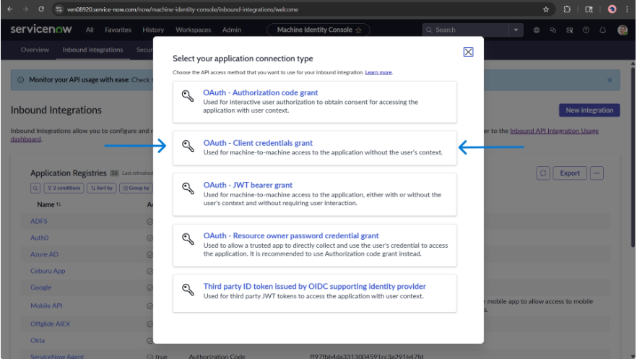The width and height of the screenshot is (637, 364).
Task: Go back in the browser
Action: coord(10,9)
